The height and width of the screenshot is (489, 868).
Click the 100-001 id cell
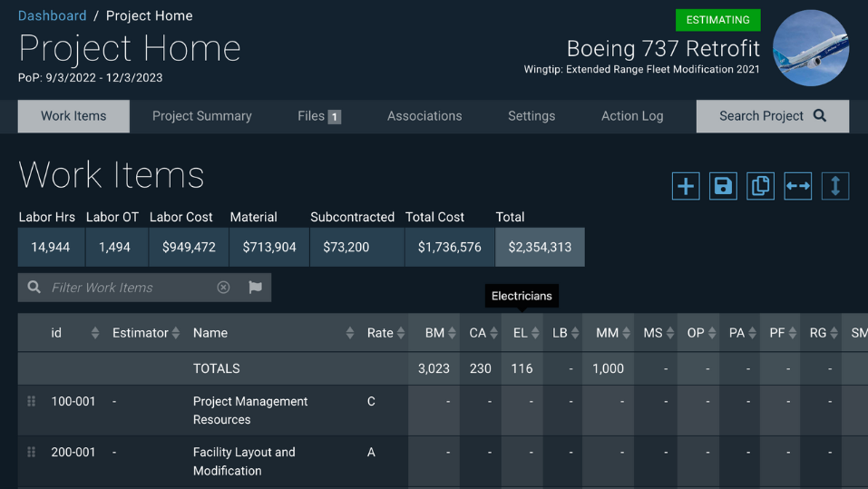(73, 402)
